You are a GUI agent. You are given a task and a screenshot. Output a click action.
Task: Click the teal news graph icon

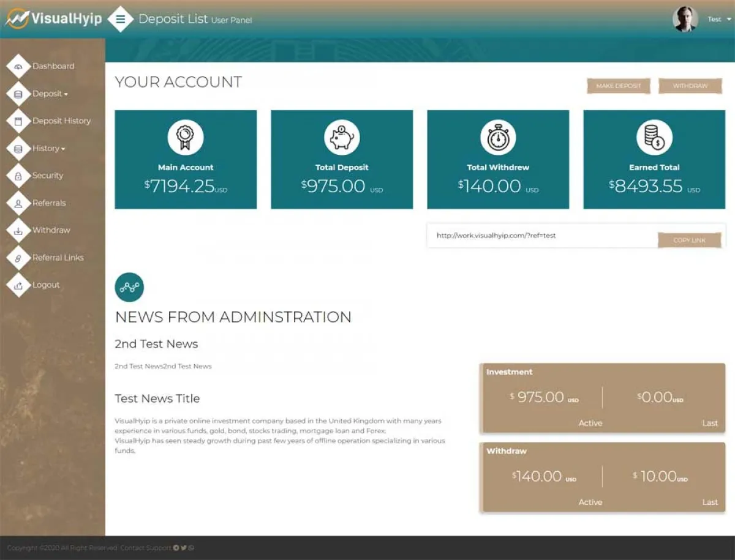pyautogui.click(x=129, y=287)
